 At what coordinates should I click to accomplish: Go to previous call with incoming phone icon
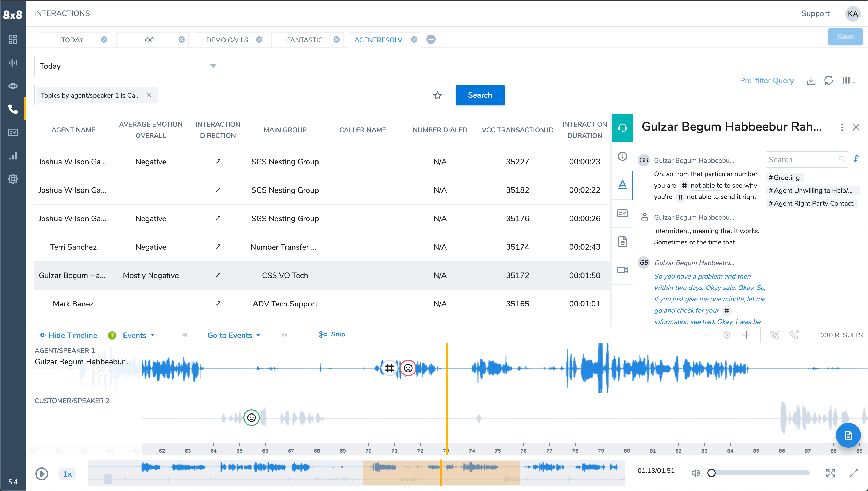click(774, 335)
